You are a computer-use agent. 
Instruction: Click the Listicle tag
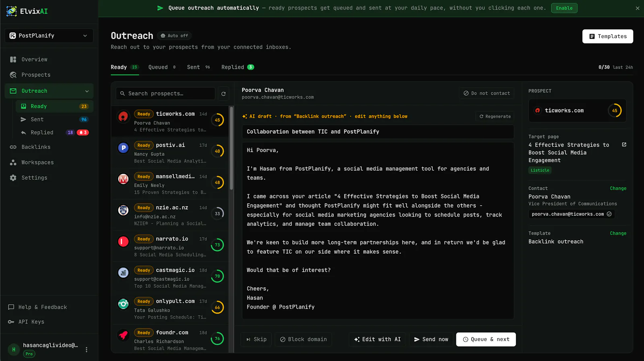pos(540,170)
